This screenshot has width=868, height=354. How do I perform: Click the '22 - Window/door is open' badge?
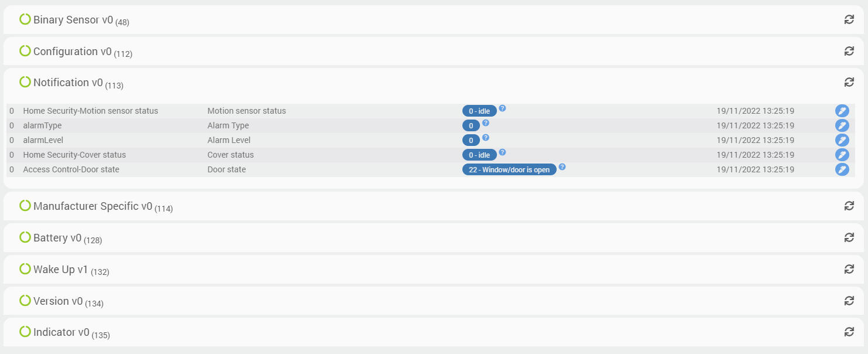pyautogui.click(x=509, y=170)
